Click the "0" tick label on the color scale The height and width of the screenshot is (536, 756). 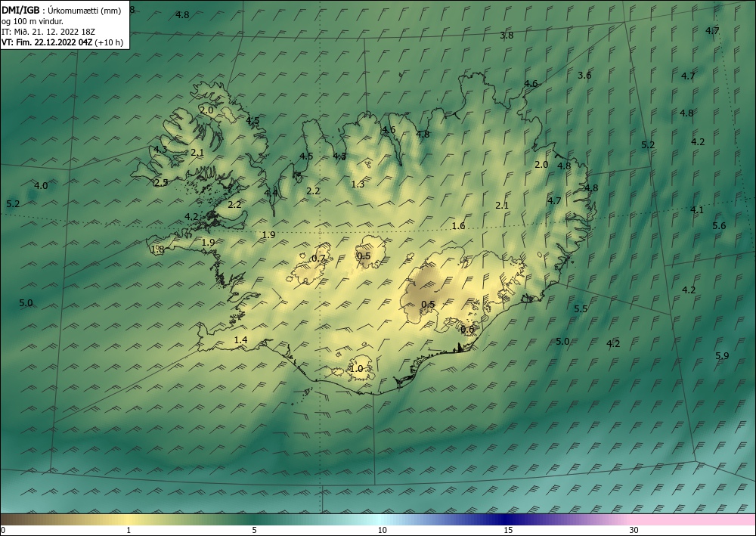point(3,530)
